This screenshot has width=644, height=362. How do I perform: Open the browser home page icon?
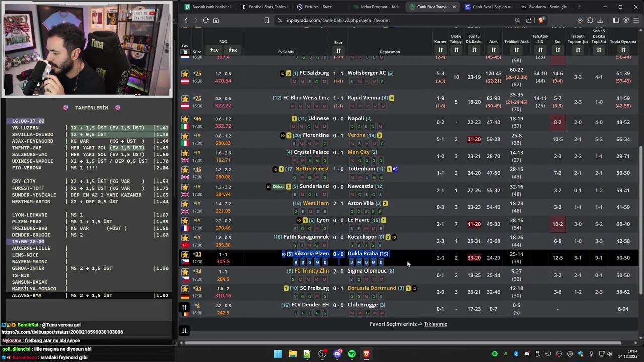point(216,20)
